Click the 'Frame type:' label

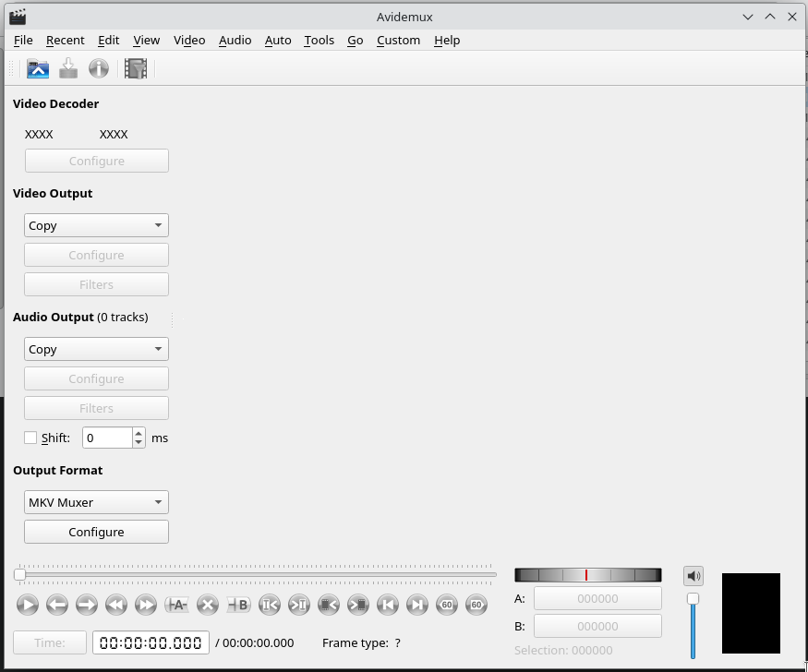pyautogui.click(x=355, y=642)
